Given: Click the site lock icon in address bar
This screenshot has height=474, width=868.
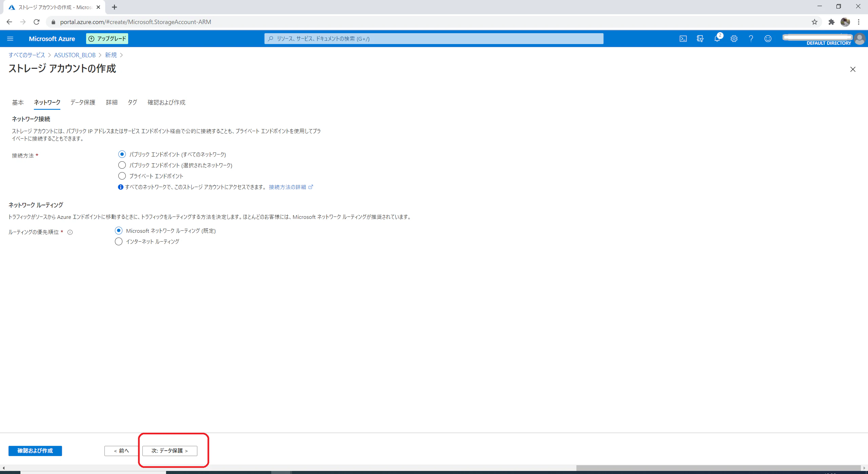Looking at the screenshot, I should (x=53, y=22).
